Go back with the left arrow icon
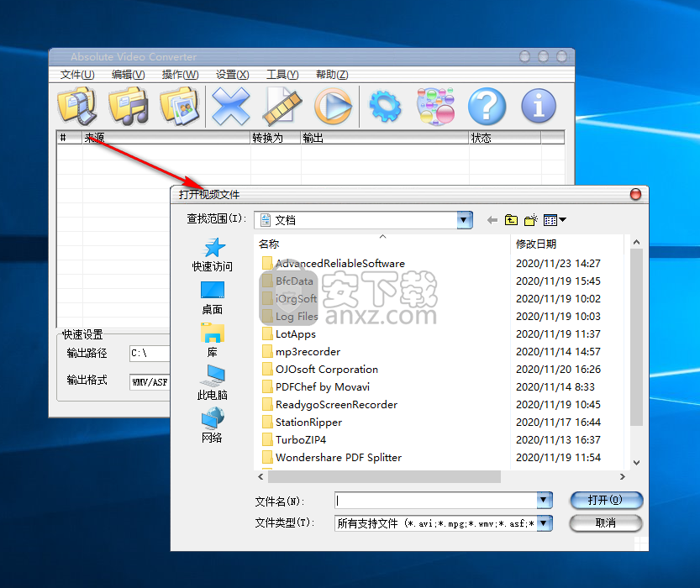The height and width of the screenshot is (588, 700). tap(492, 220)
